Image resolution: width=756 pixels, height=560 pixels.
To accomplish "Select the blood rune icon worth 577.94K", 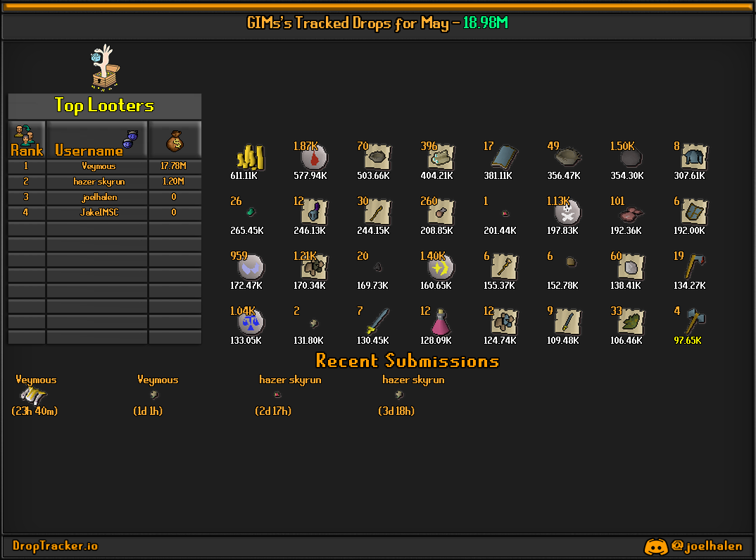I will pos(314,157).
